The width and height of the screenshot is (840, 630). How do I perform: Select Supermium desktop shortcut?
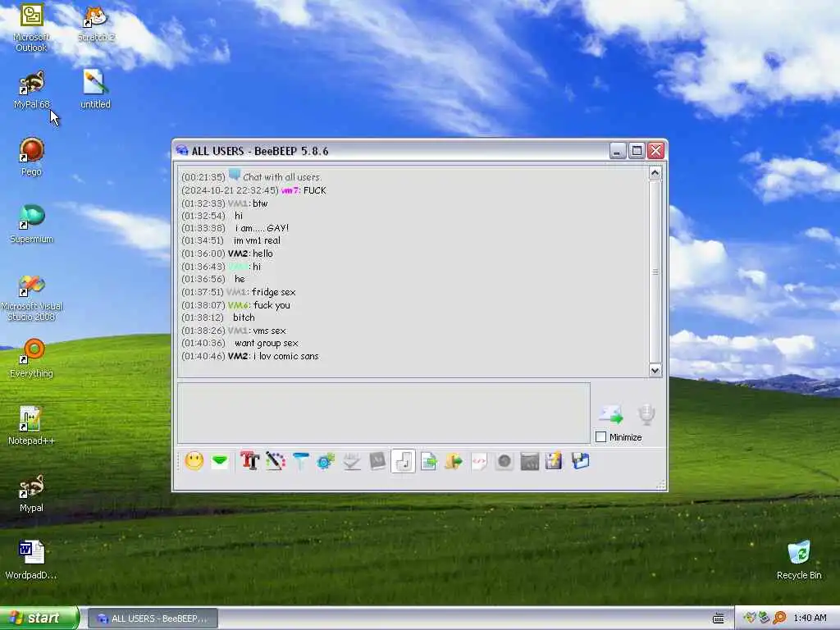pos(31,225)
